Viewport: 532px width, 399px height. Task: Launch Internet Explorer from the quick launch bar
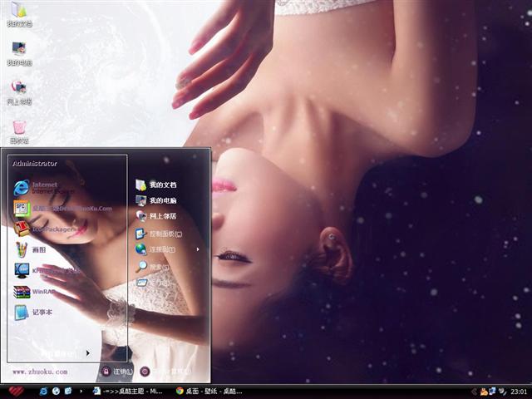[43, 392]
